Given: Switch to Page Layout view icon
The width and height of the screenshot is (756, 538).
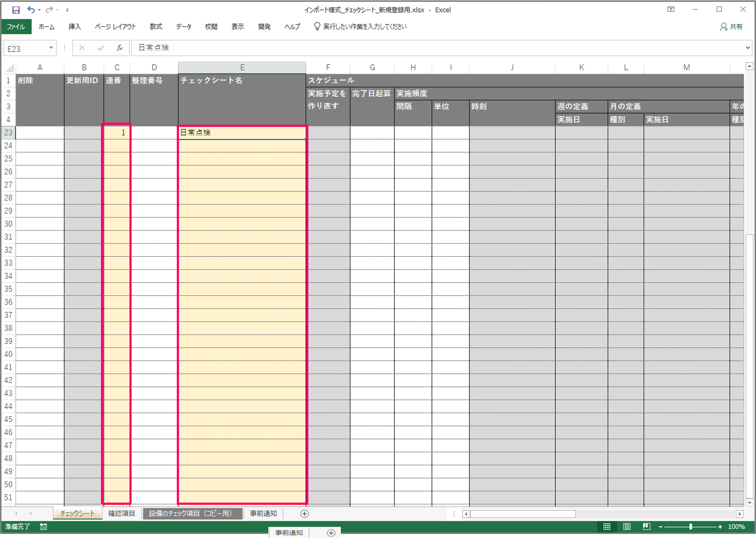Looking at the screenshot, I should pyautogui.click(x=627, y=527).
